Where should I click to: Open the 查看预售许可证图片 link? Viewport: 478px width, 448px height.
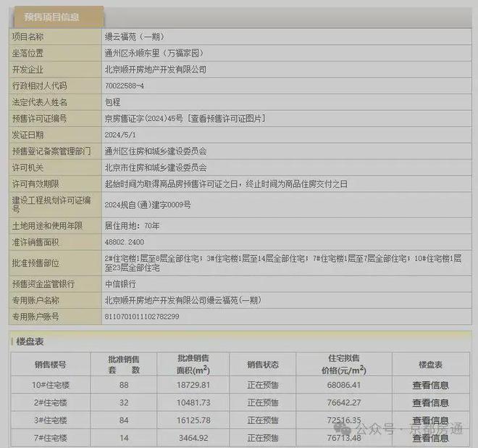click(226, 118)
